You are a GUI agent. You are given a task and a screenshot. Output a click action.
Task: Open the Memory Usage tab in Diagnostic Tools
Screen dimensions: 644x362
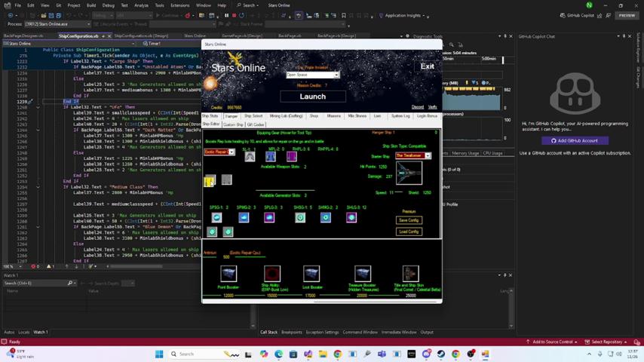465,153
